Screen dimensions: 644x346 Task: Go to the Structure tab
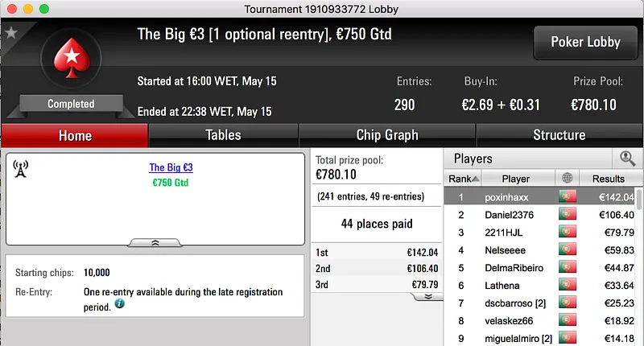pyautogui.click(x=559, y=135)
